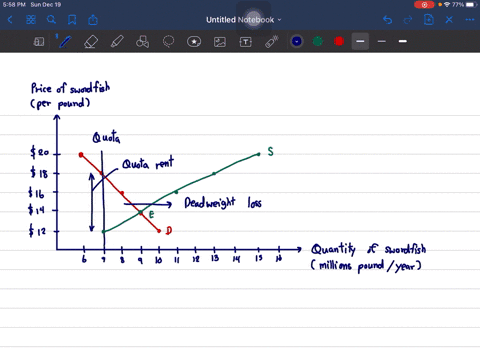The image size is (480, 360).
Task: Add a new page to the notebook
Action: pos(429,20)
